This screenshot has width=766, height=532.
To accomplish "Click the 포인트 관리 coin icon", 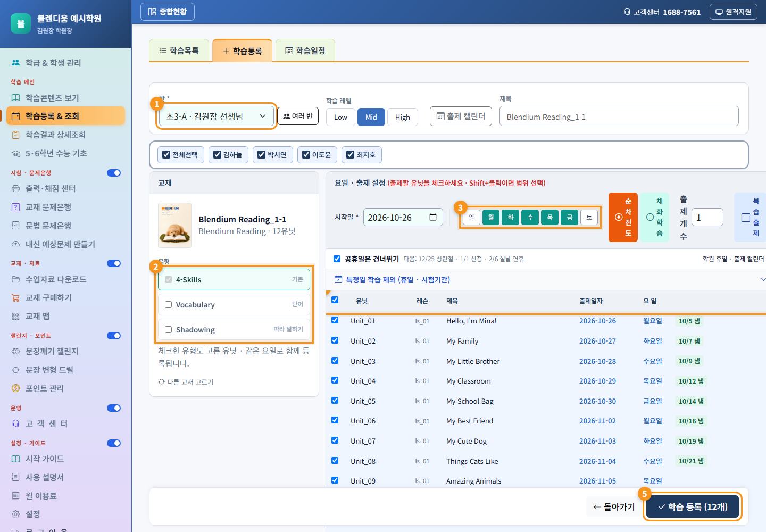I will click(16, 388).
